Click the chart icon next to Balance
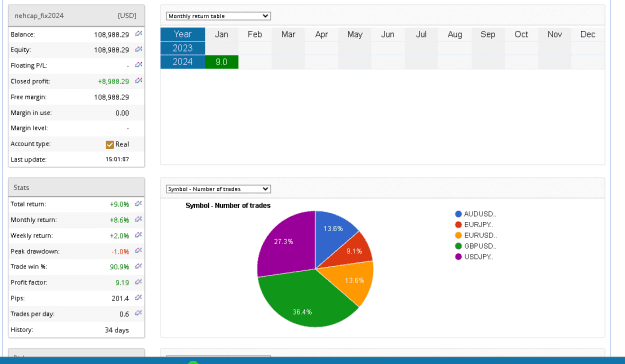 click(x=138, y=34)
